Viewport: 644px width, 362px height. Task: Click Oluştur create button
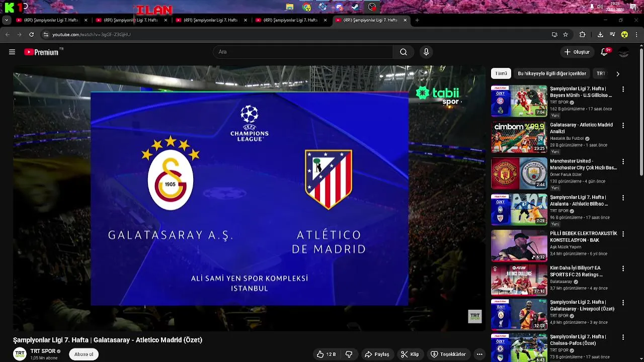[x=577, y=52]
